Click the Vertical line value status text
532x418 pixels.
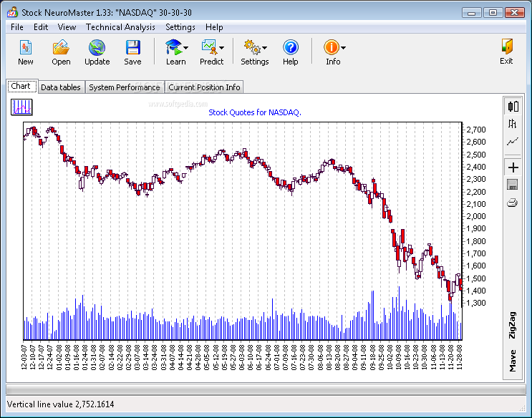coord(60,404)
